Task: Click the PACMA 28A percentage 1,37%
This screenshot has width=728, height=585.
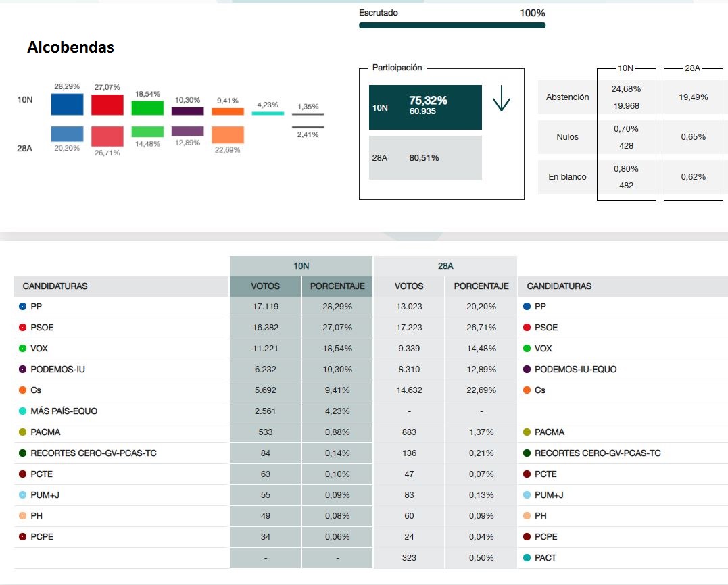Action: click(481, 432)
